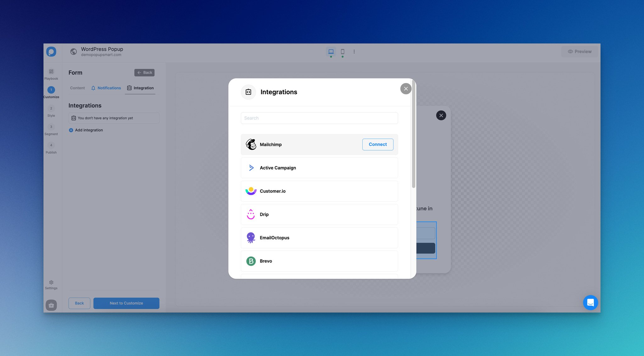Click the Integration tab label
Image resolution: width=644 pixels, height=356 pixels.
point(143,88)
